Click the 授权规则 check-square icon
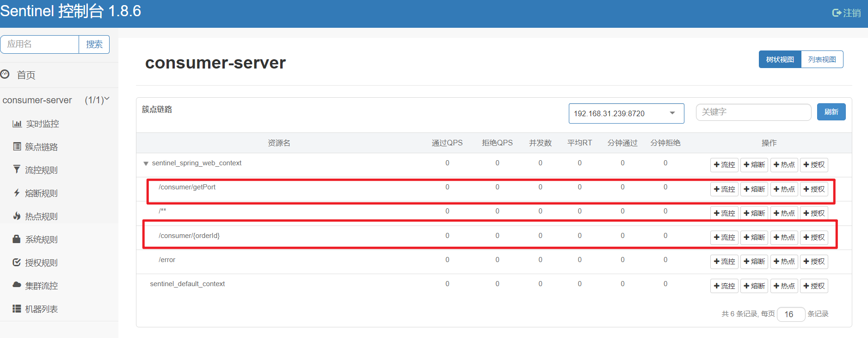 click(17, 262)
